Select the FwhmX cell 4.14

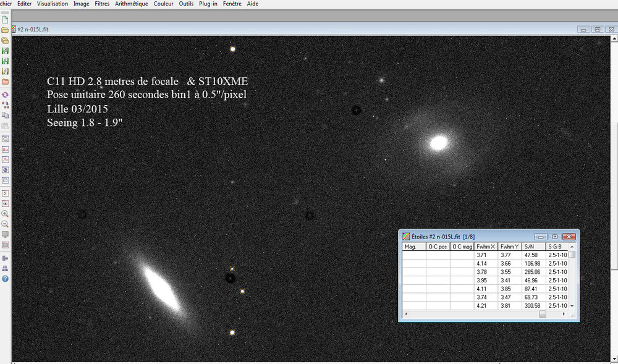pos(486,263)
